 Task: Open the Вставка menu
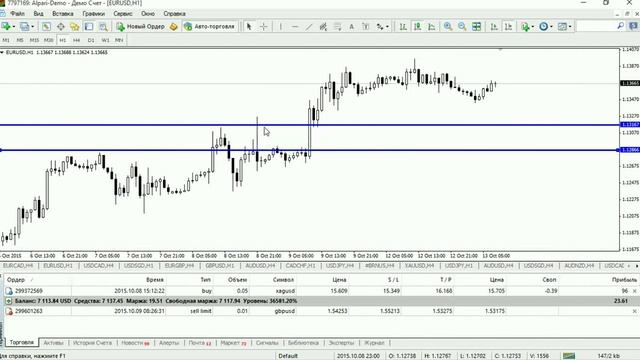click(x=63, y=13)
